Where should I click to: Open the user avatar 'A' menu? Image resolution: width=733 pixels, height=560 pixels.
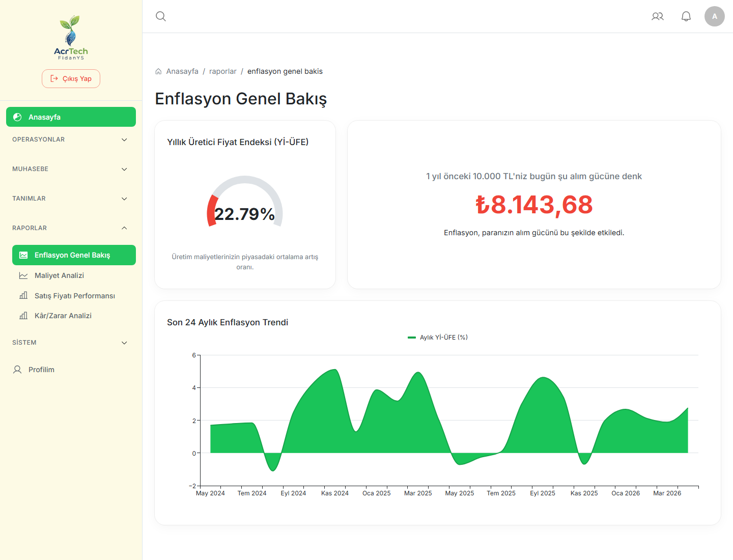tap(715, 16)
